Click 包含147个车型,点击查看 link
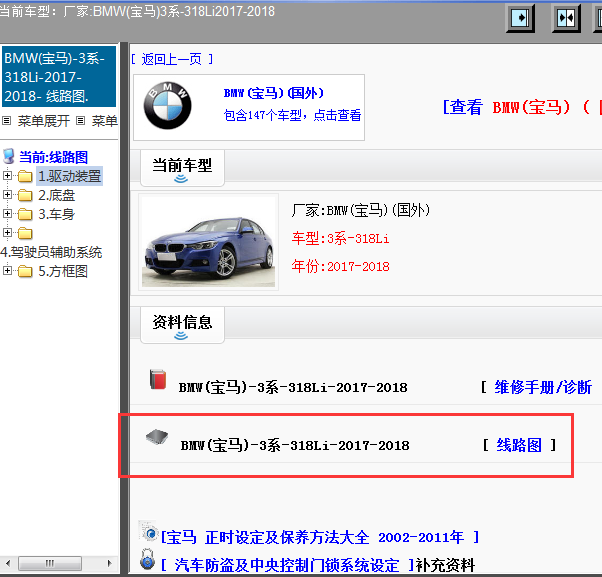 (x=292, y=115)
